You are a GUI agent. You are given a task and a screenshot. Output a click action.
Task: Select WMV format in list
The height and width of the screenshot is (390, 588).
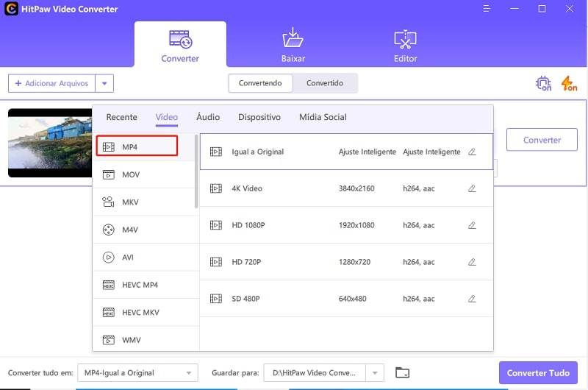(x=144, y=339)
